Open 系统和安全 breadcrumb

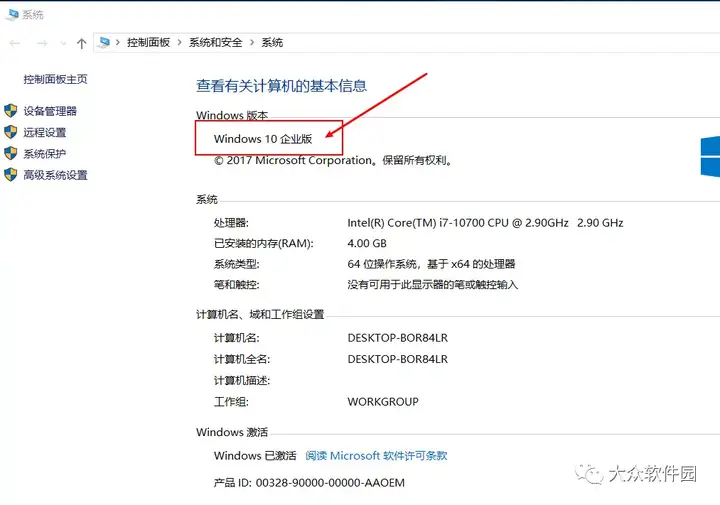pyautogui.click(x=215, y=43)
